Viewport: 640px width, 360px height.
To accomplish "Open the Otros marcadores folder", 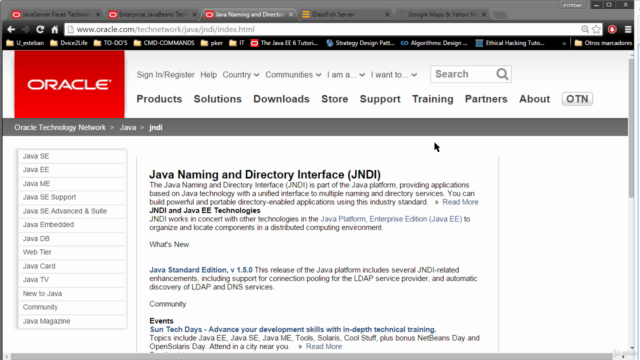I will coord(603,43).
